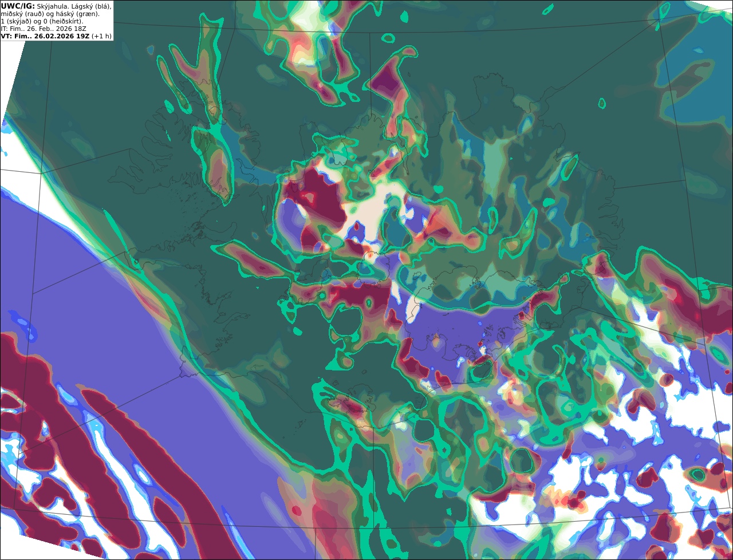Viewport: 733px width, 560px height.
Task: Click the initial time "IT: Fim.. 26. Feb.. 2026 18Z"
Action: tap(44, 29)
